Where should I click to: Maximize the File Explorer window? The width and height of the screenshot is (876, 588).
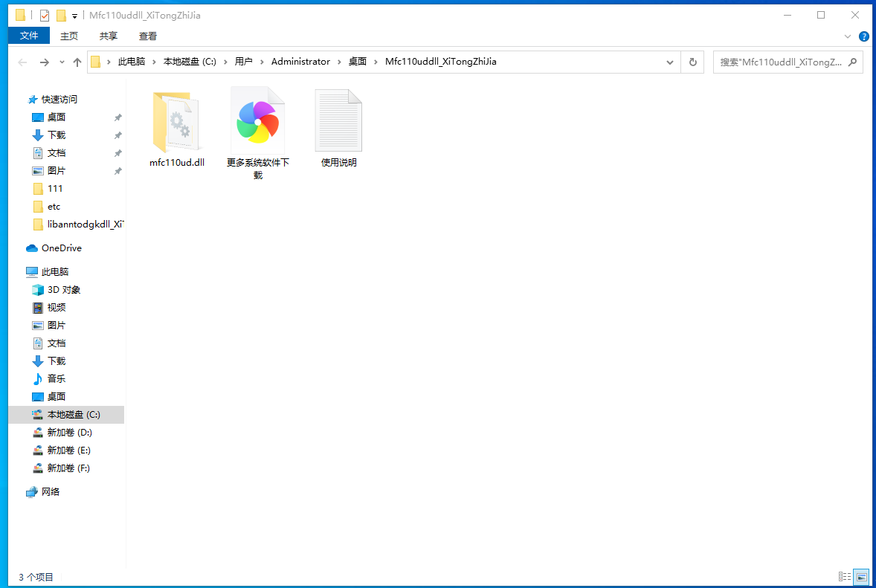click(x=821, y=15)
